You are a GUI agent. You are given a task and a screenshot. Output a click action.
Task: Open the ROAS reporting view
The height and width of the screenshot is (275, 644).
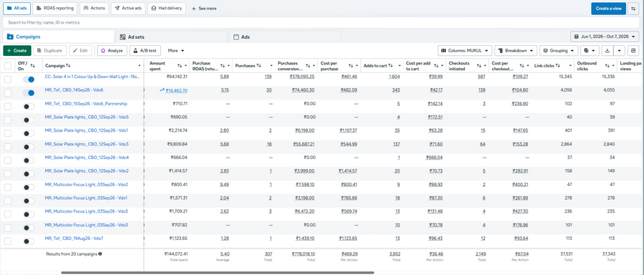click(x=55, y=8)
